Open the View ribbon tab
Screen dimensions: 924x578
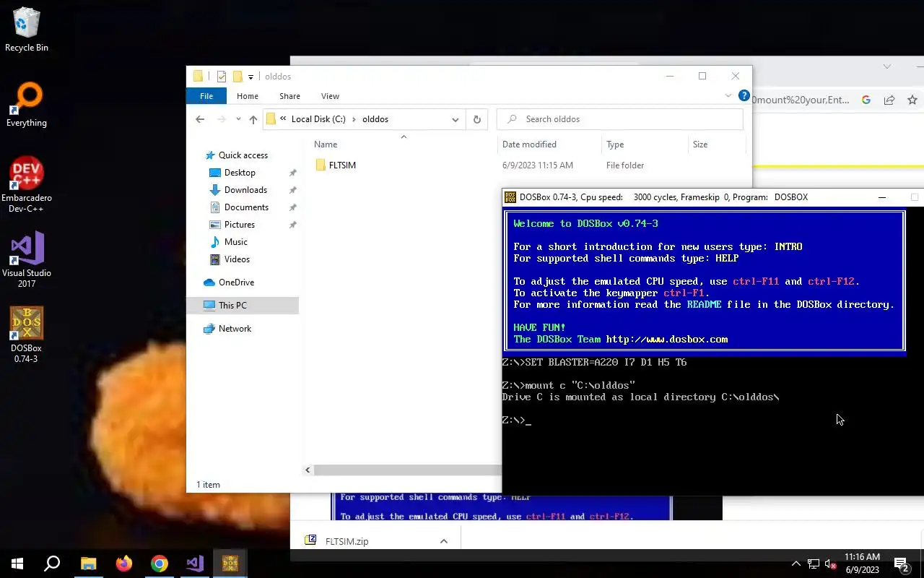[x=330, y=96]
